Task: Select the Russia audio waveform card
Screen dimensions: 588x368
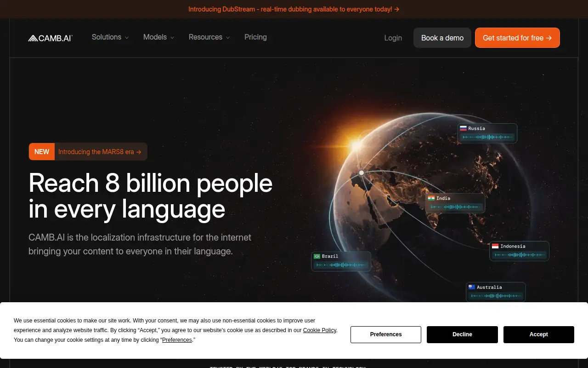Action: [x=487, y=133]
